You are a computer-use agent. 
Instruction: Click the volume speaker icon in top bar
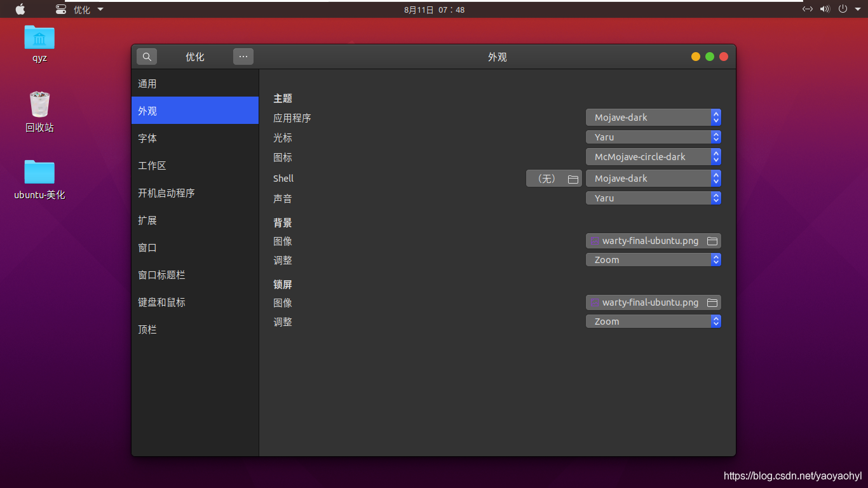click(825, 9)
